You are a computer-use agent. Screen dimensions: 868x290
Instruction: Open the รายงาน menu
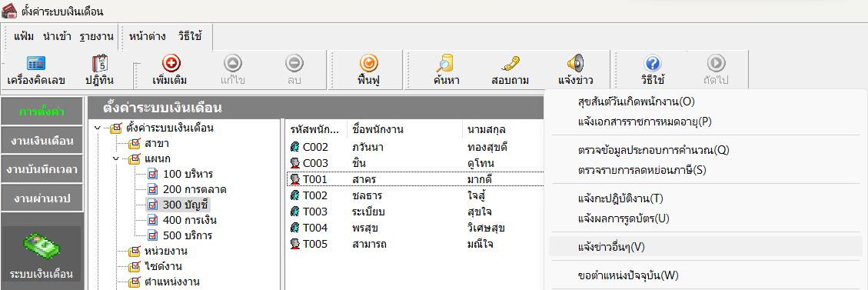pos(96,37)
